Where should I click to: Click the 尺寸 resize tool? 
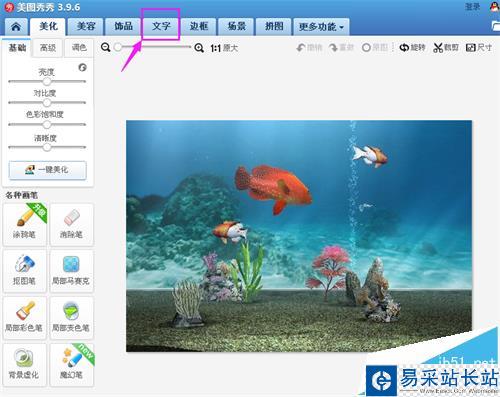pos(479,48)
